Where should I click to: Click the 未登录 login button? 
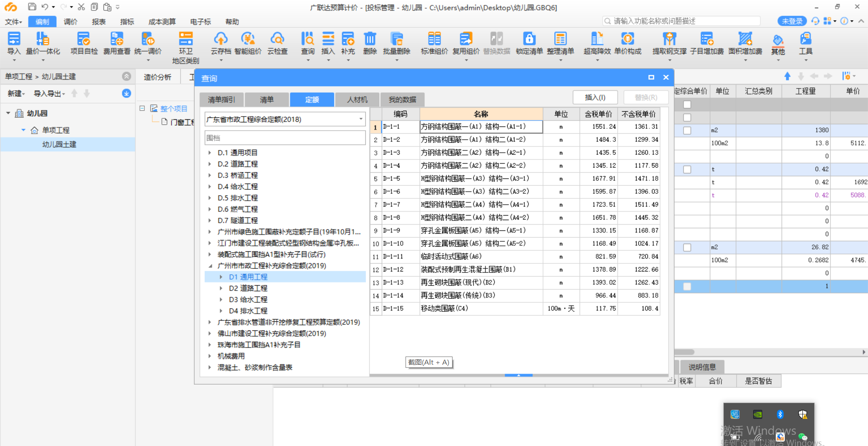coord(792,21)
